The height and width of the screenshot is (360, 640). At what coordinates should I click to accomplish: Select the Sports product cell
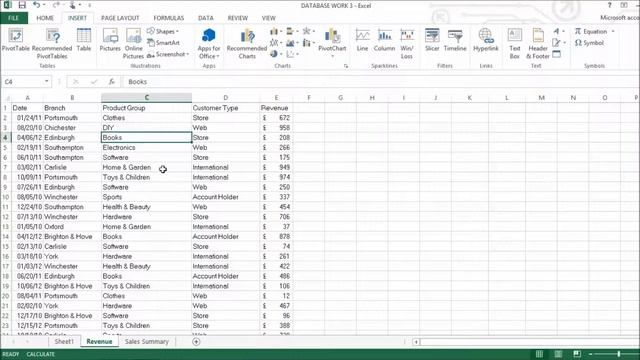click(147, 197)
